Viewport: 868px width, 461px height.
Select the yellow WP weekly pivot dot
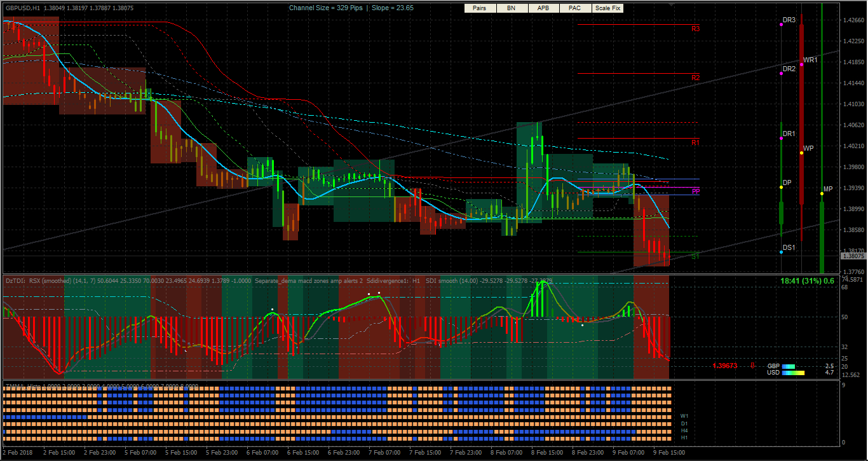coord(802,153)
